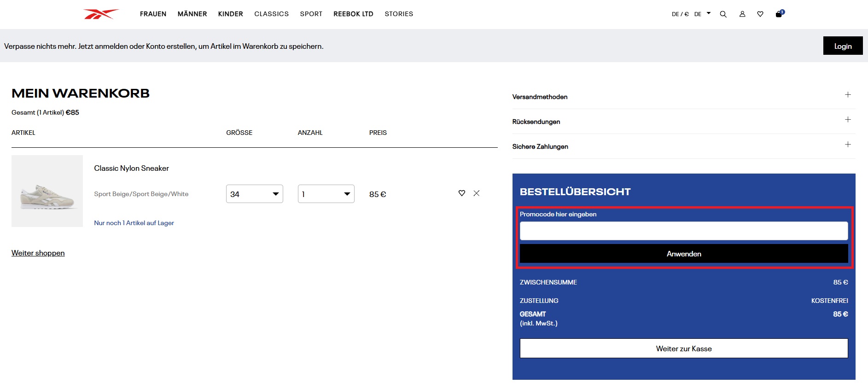This screenshot has width=868, height=389.
Task: Click the Reebok logo in header
Action: (x=101, y=14)
